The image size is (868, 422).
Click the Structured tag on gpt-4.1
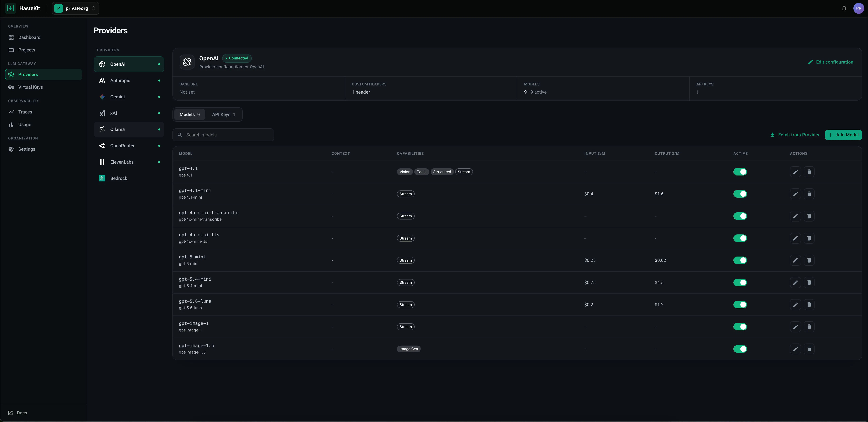pyautogui.click(x=442, y=172)
